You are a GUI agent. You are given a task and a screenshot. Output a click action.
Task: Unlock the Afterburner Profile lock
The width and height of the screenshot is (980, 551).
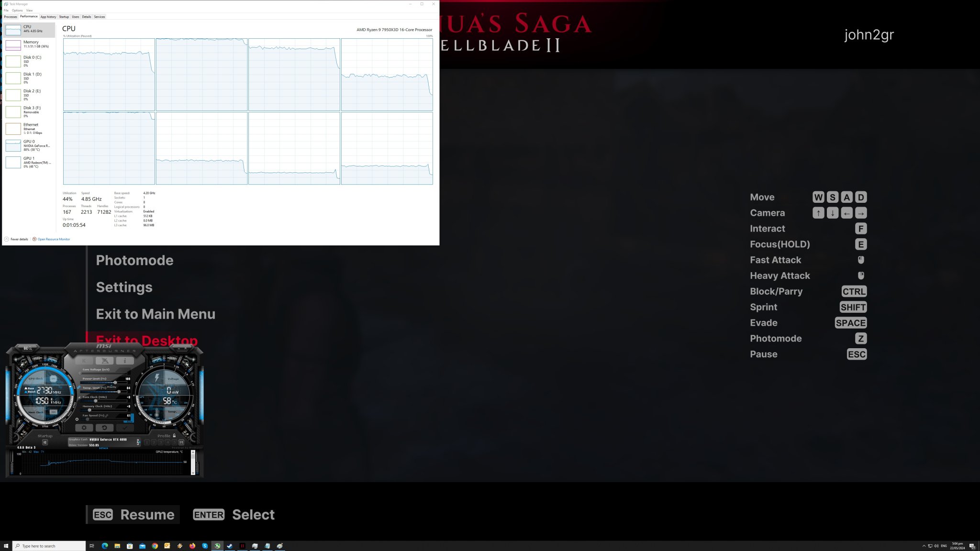click(174, 436)
